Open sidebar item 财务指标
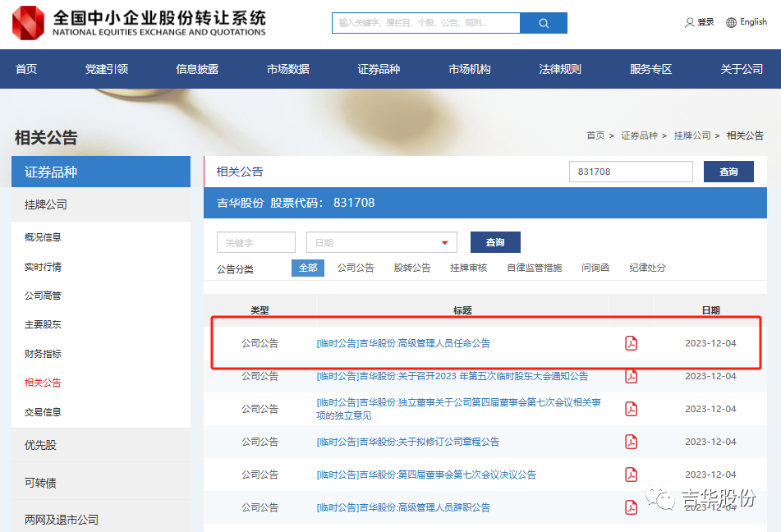The height and width of the screenshot is (532, 781). click(43, 354)
